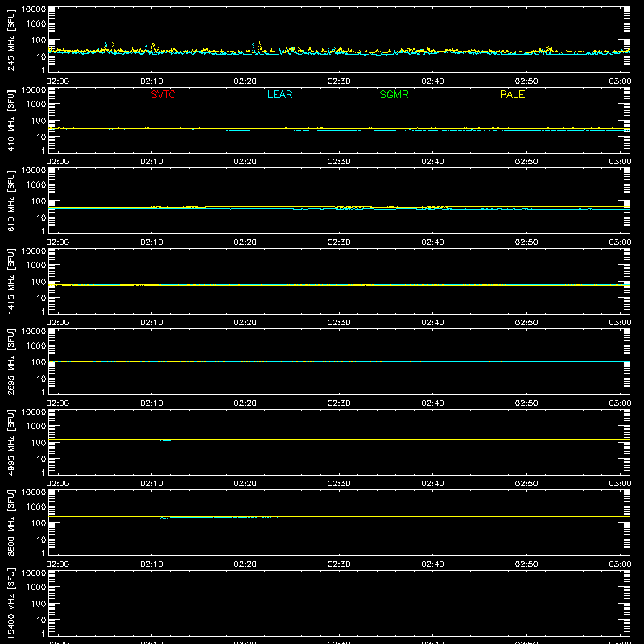Click the 02:20 tick under the 610 MHz panel
Viewport: 644px width, 644px height.
coord(246,242)
